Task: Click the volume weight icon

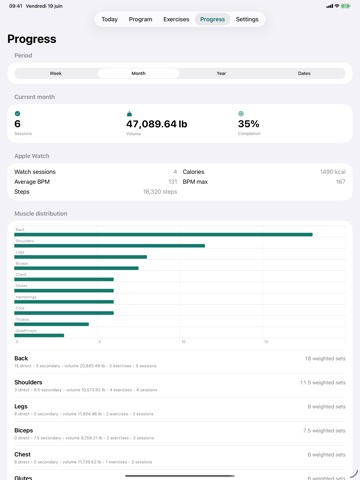Action: pos(129,114)
